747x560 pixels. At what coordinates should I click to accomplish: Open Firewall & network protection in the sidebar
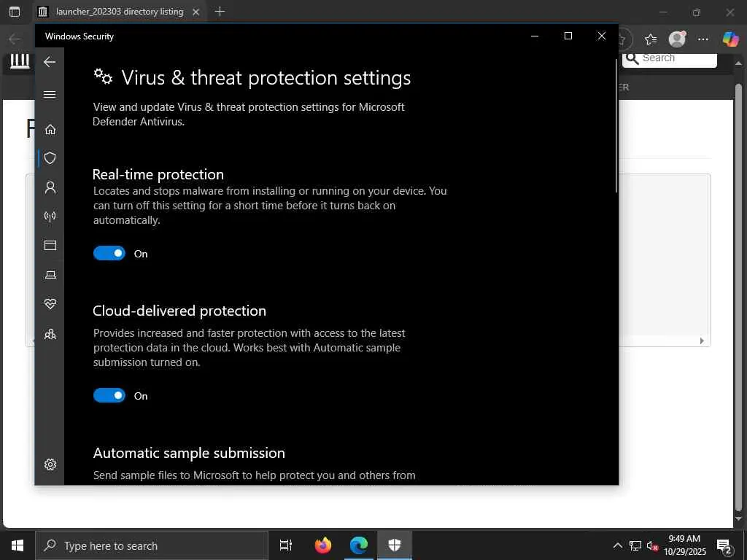click(x=50, y=216)
